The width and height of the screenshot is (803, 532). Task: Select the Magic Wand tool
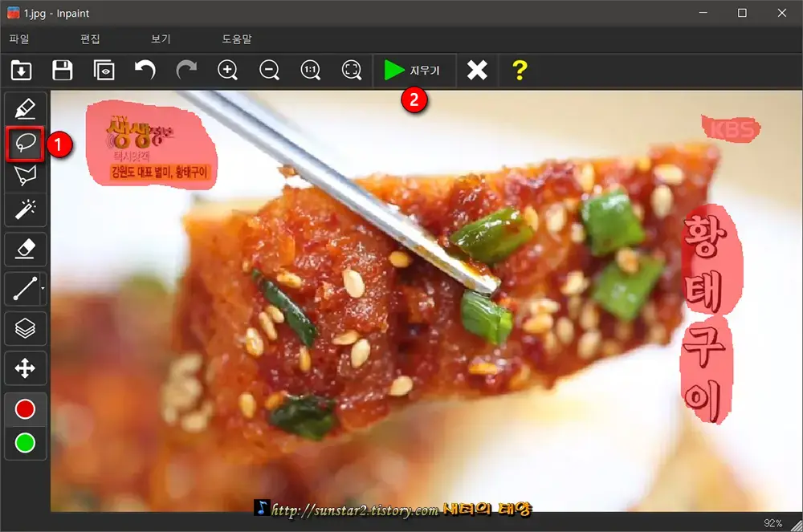coord(26,209)
